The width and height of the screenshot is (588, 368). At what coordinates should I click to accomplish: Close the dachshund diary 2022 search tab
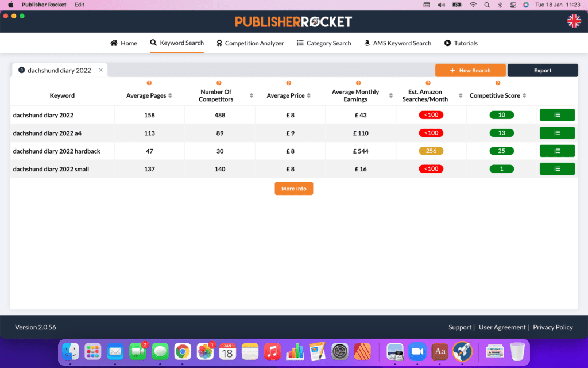[101, 70]
